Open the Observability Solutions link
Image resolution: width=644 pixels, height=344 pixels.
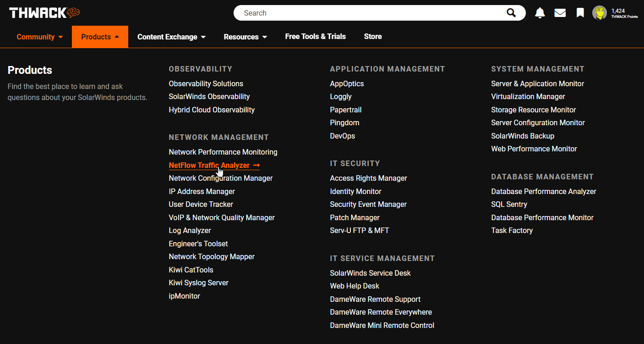206,83
